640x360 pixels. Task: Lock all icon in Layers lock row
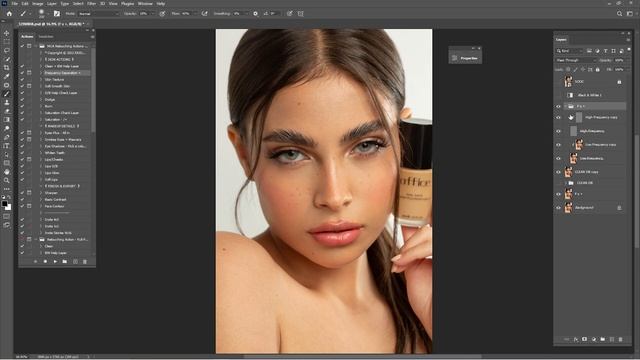pyautogui.click(x=598, y=69)
